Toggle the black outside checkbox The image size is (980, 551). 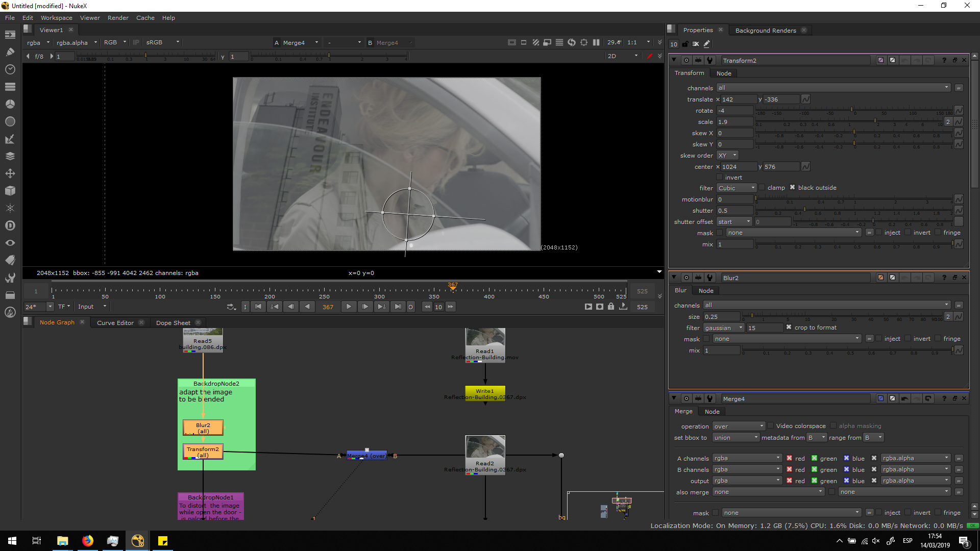pos(792,188)
